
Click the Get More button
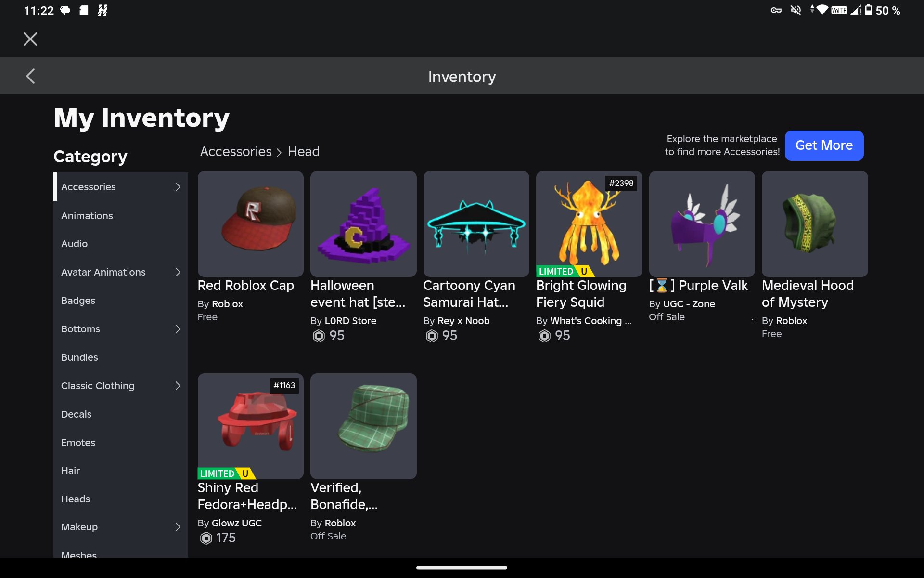824,145
